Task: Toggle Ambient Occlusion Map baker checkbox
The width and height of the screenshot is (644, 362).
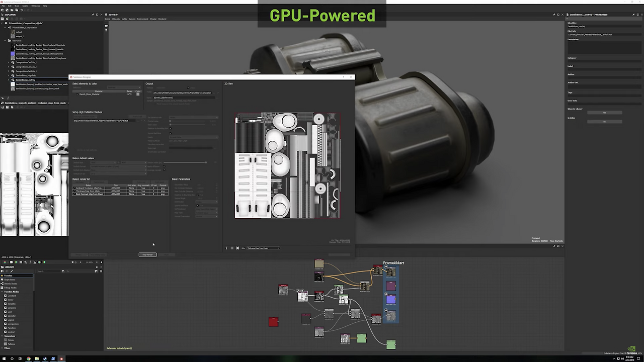Action: [x=74, y=188]
